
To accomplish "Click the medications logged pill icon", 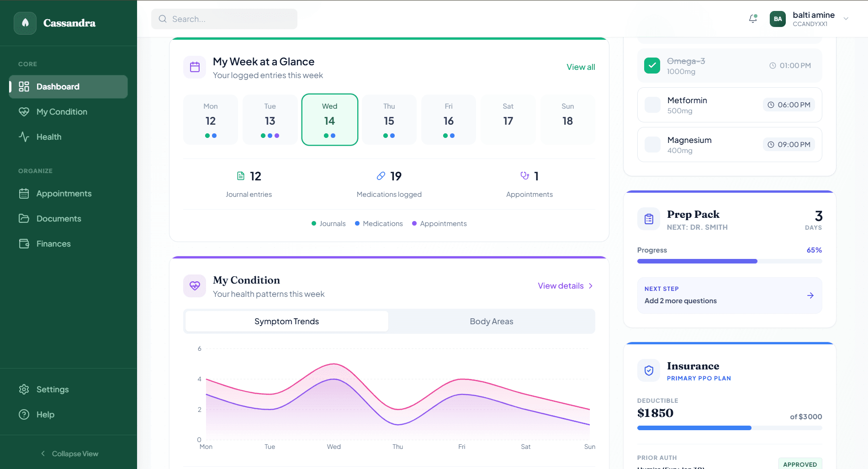I will (x=381, y=176).
